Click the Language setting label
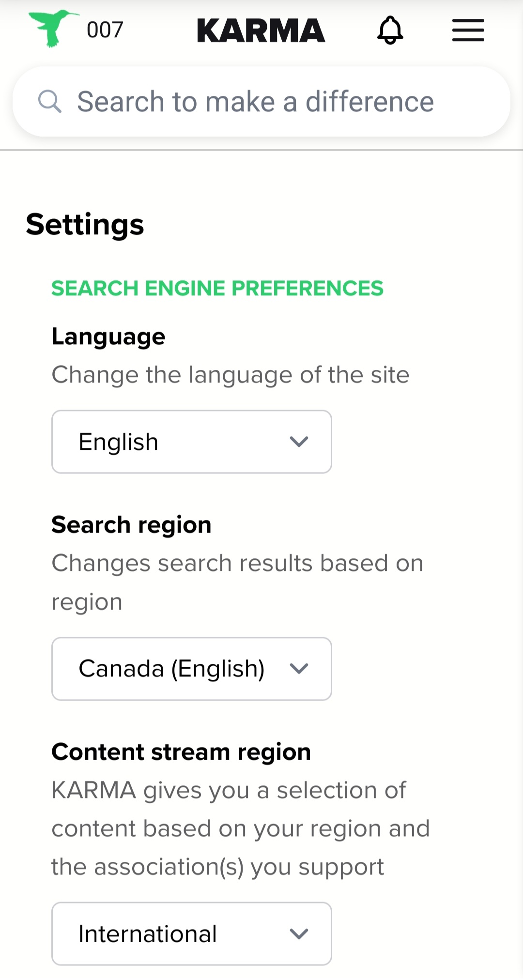This screenshot has height=980, width=523. (x=108, y=337)
